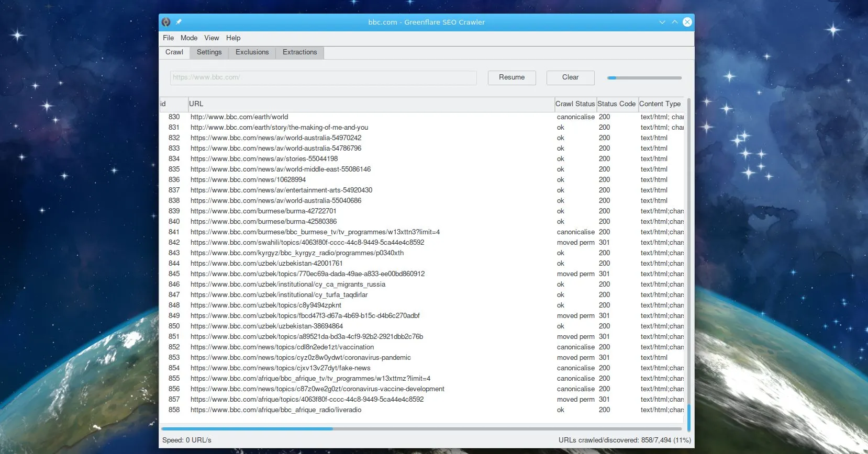Select row 842 with swahili topics URL
Screen dimensions: 868x454
(307, 243)
